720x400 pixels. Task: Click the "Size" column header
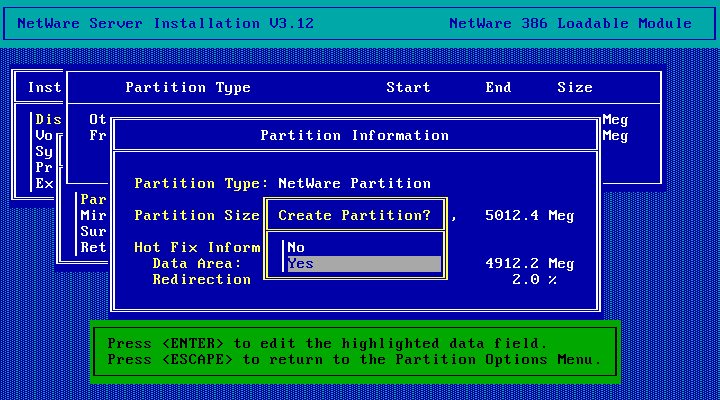(575, 87)
